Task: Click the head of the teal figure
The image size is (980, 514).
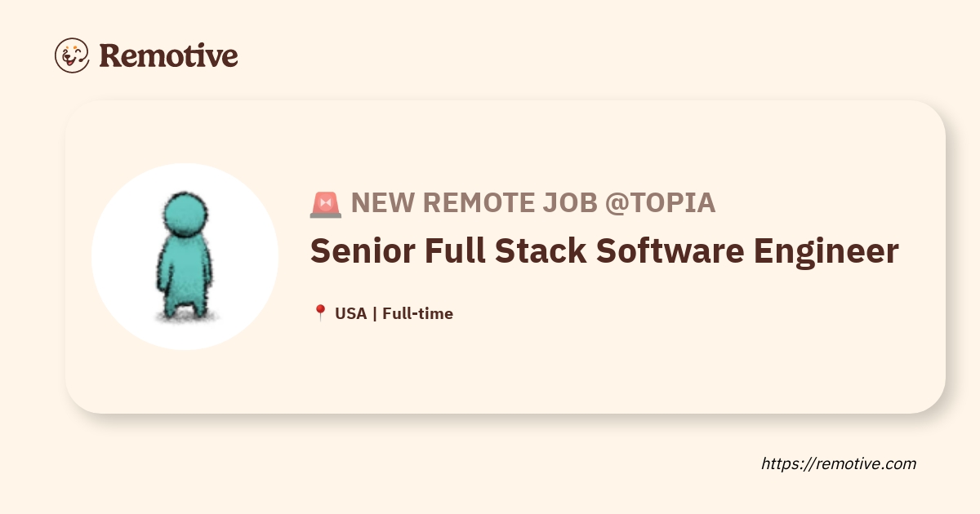Action: tap(182, 215)
